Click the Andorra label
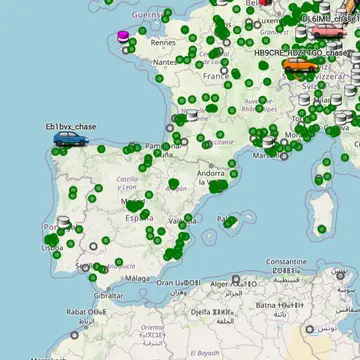 (x=211, y=173)
